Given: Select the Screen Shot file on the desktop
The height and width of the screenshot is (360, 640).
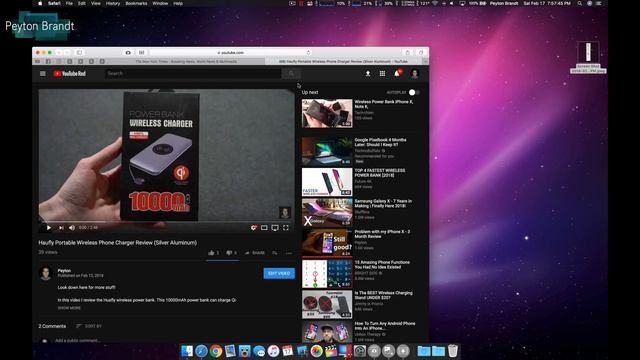Looking at the screenshot, I should pos(588,57).
